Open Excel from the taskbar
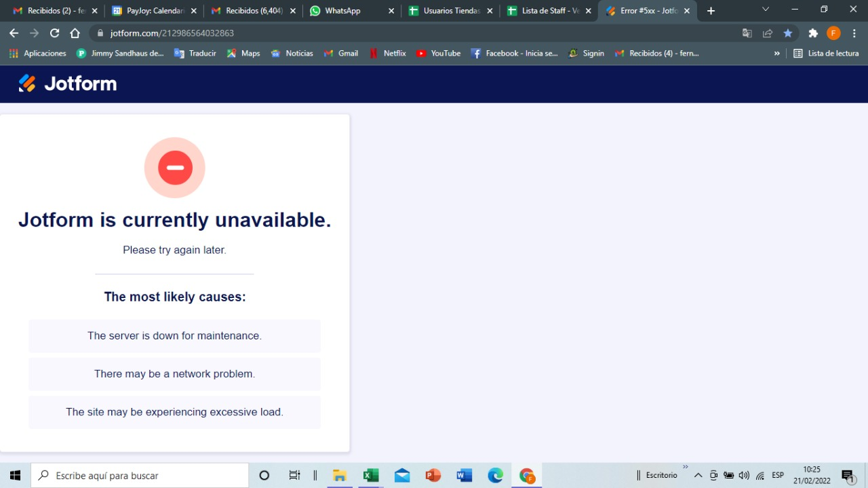 (371, 475)
